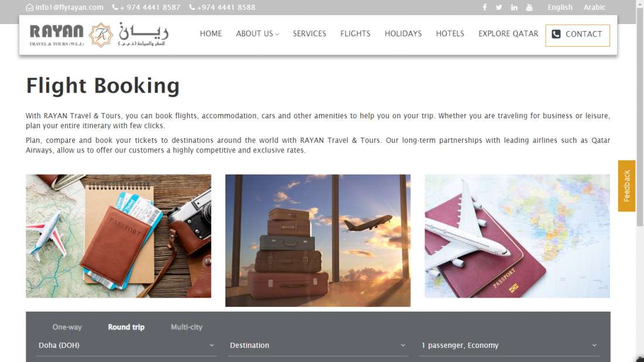
Task: Select the Round trip option
Action: [x=126, y=327]
